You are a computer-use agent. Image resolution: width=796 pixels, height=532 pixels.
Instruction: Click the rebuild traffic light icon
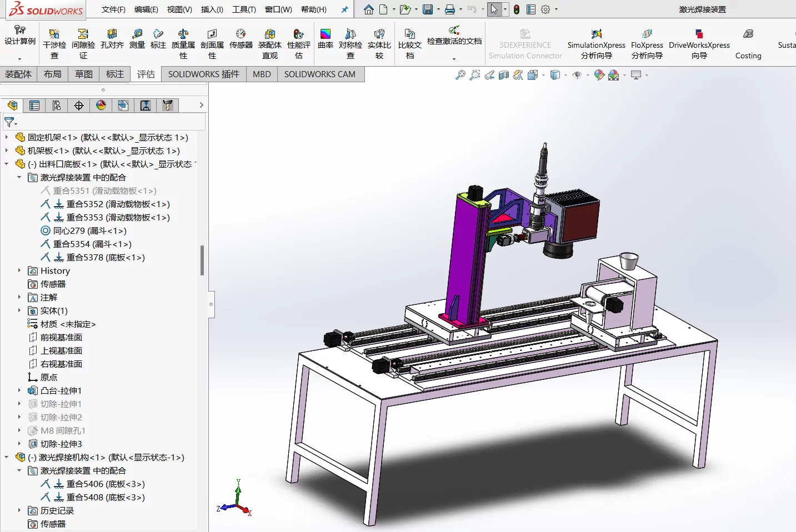517,9
